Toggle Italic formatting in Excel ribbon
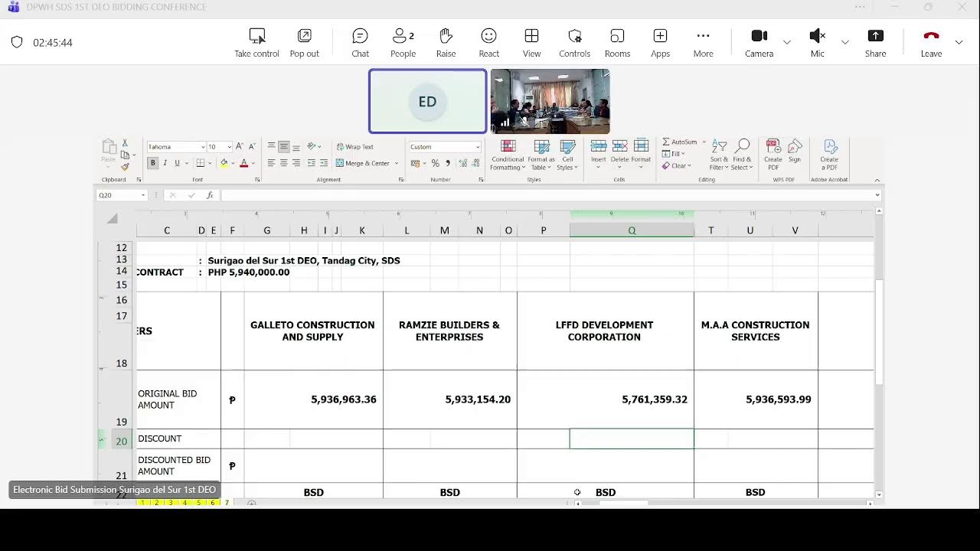This screenshot has height=551, width=980. [x=165, y=163]
